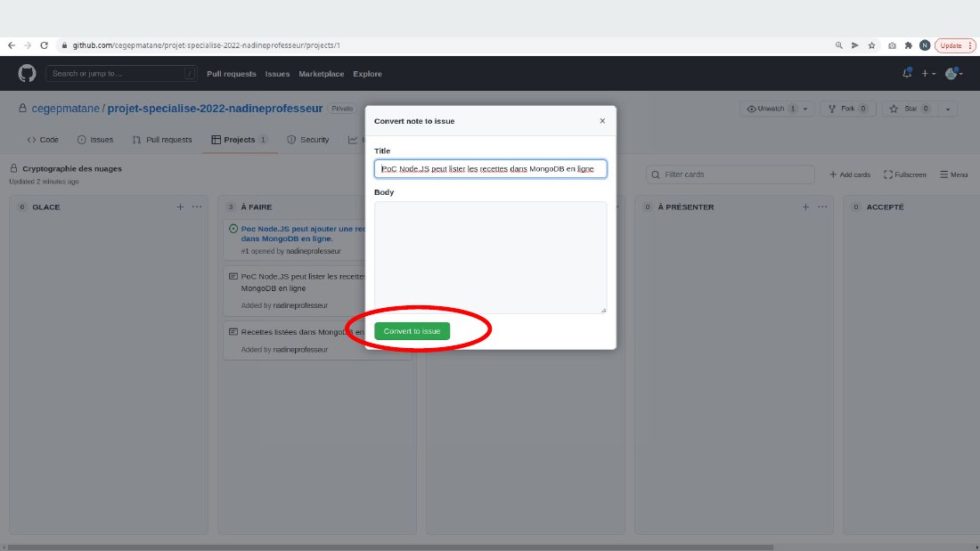Click the ACCEPTÉ column header

pos(885,207)
